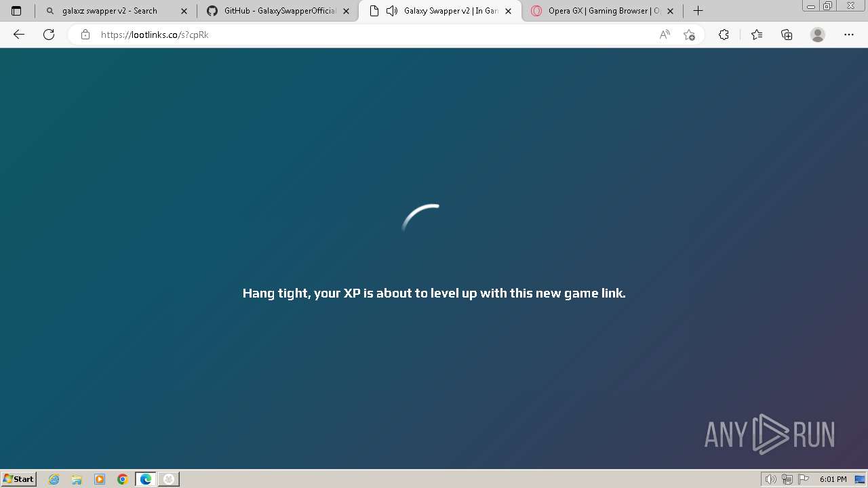Add this page to favorites
Viewport: 868px width, 488px height.
689,35
